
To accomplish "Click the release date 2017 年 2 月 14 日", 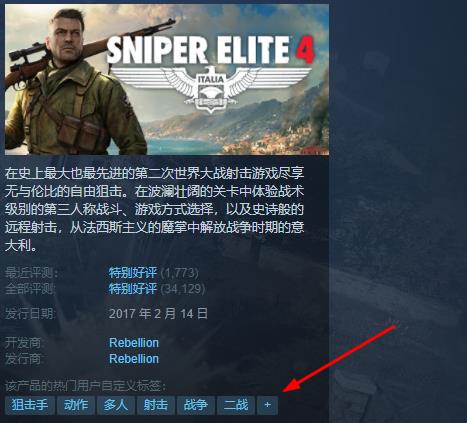I will [158, 314].
